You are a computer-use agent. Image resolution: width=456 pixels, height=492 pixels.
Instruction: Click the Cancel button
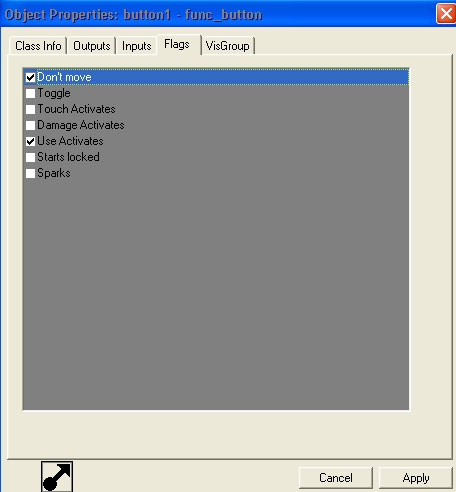[336, 478]
